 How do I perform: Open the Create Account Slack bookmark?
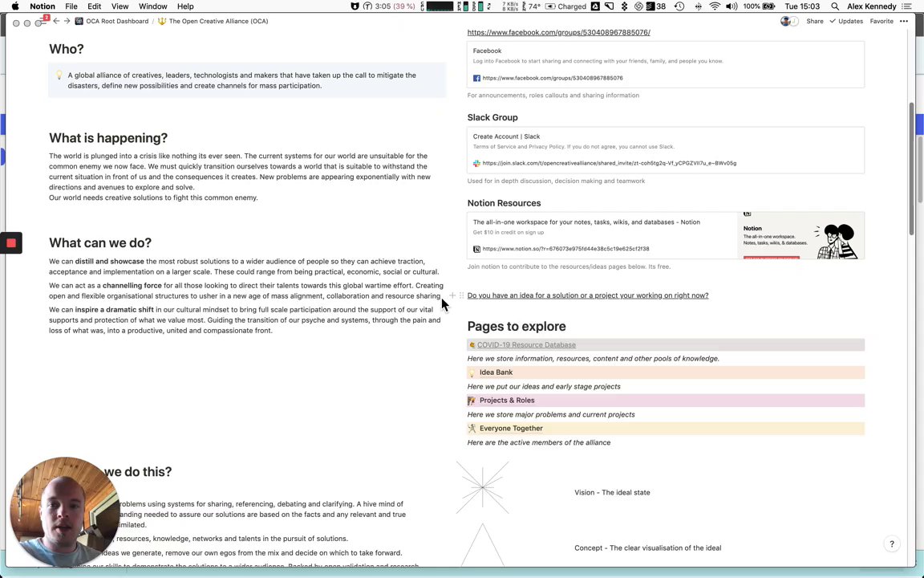point(665,150)
